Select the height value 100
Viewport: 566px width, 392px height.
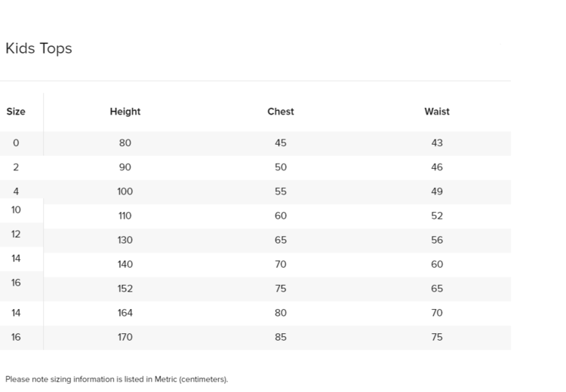[x=125, y=191]
